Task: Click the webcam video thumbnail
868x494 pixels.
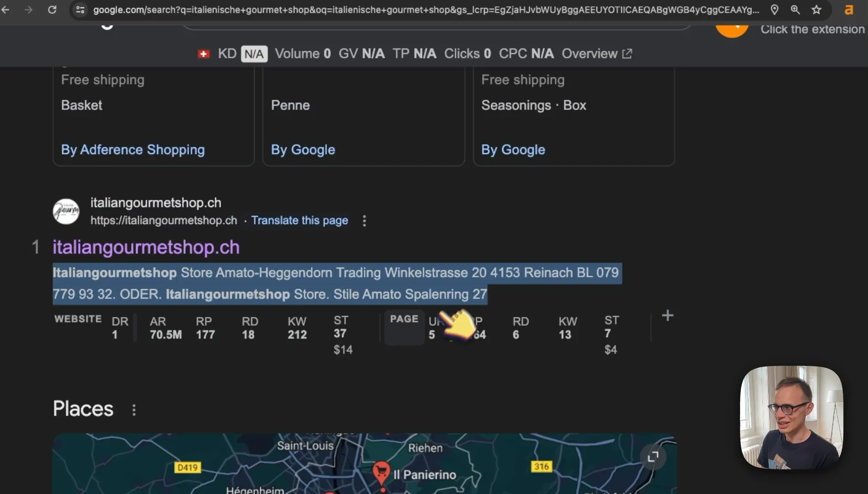Action: click(x=792, y=418)
